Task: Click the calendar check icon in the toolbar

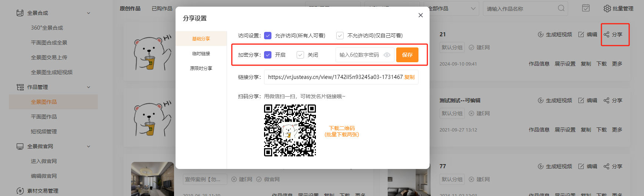Action: [x=585, y=8]
